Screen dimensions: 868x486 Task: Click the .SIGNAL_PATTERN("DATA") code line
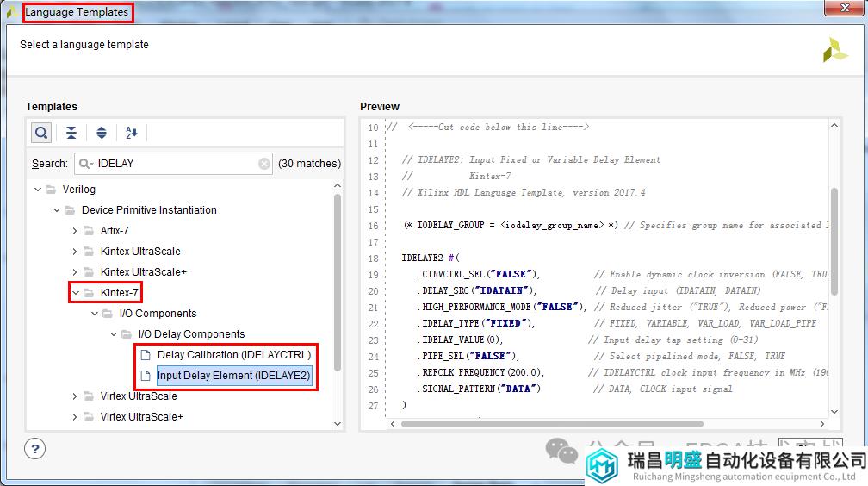(478, 389)
